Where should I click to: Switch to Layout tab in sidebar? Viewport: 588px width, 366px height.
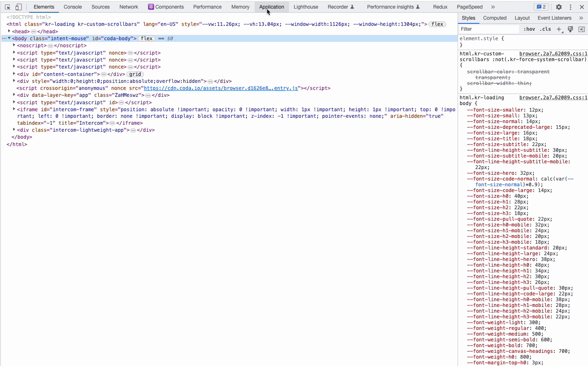point(522,18)
